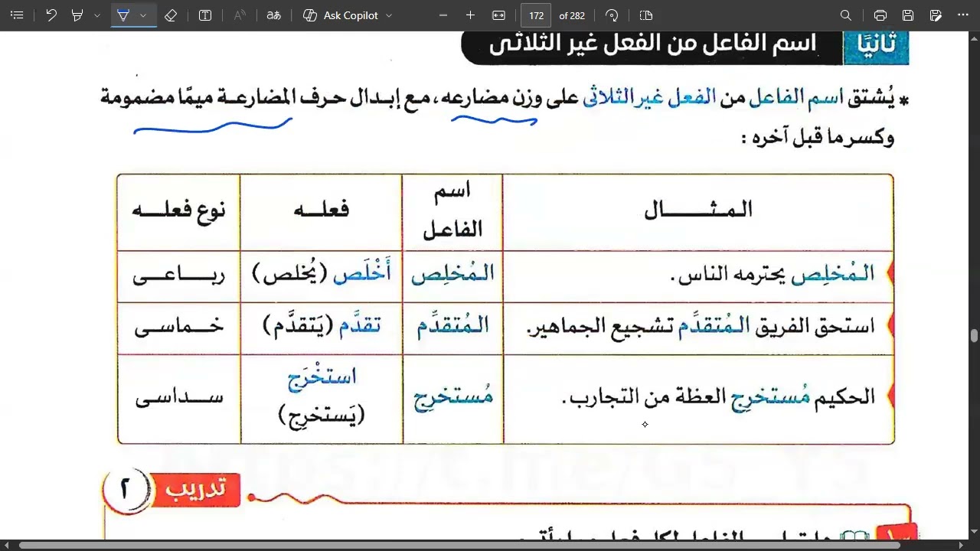This screenshot has height=551, width=980.
Task: Open the Translate tool
Action: pos(273,15)
